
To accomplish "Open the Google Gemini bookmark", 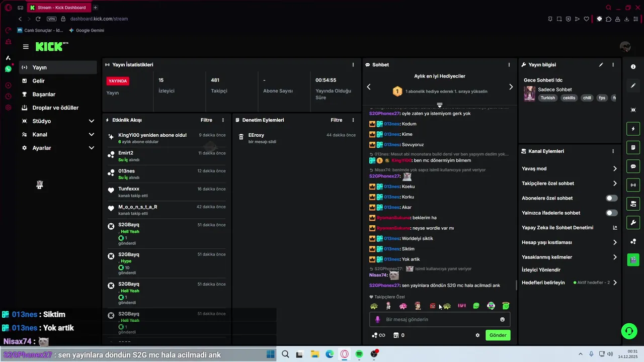I will tap(87, 30).
